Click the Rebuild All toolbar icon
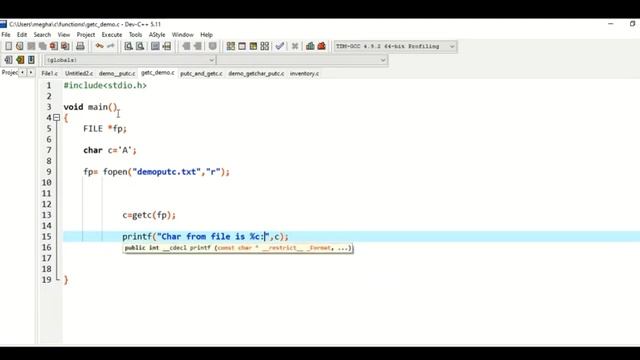Screen dimensions: 640x360 264,46
